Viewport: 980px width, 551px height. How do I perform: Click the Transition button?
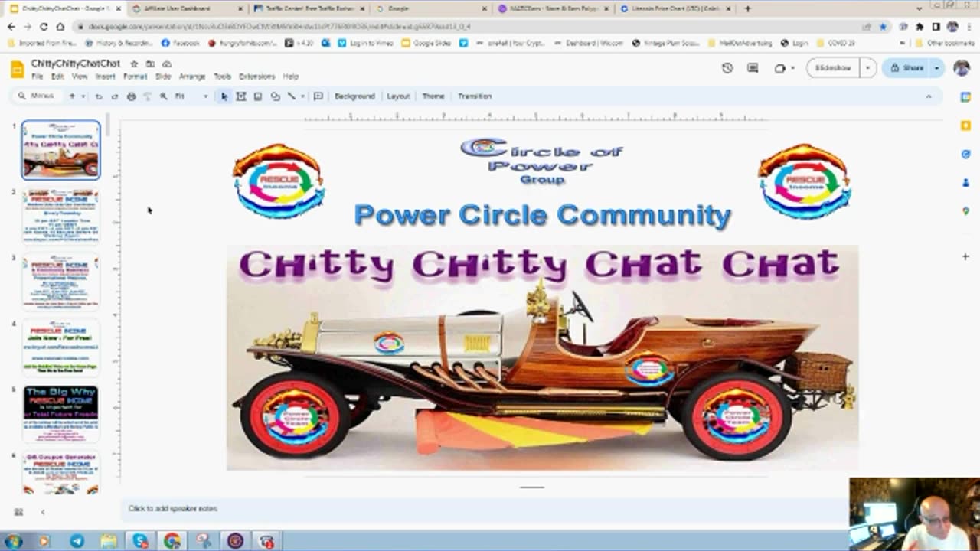coord(475,96)
